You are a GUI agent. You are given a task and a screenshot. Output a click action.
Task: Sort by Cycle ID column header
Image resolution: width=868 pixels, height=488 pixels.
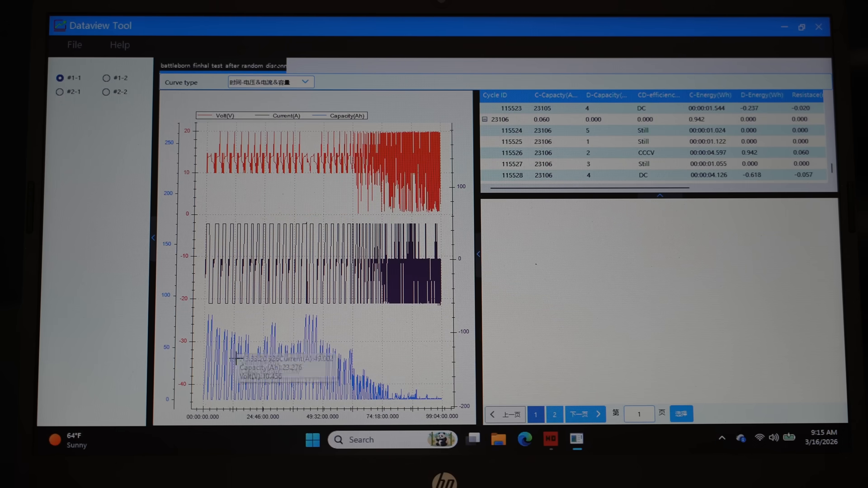495,95
